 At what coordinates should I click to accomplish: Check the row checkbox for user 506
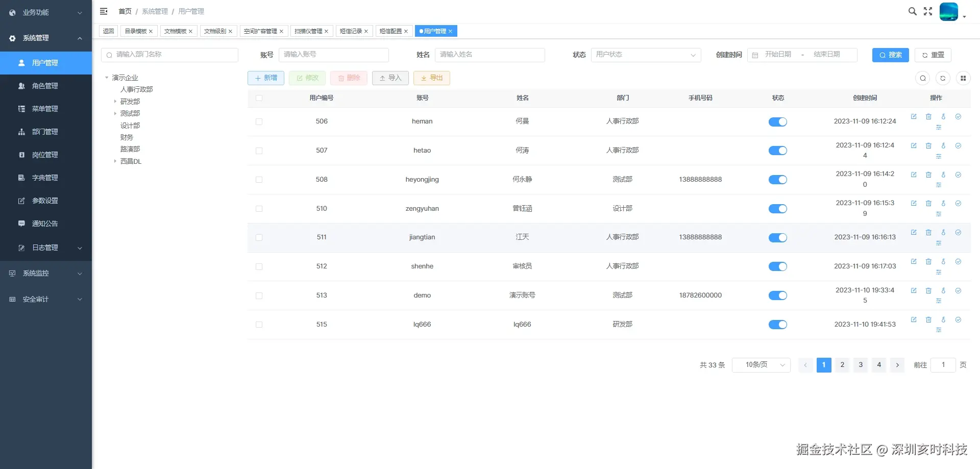[x=259, y=121]
